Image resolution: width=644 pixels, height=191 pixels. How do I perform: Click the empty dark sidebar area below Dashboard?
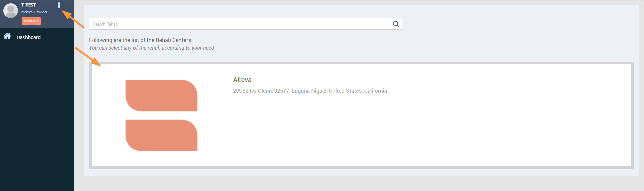tap(37, 117)
